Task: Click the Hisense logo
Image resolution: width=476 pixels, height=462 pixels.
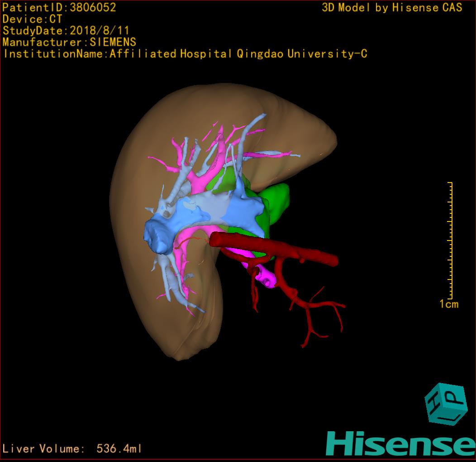Action: coord(401,444)
